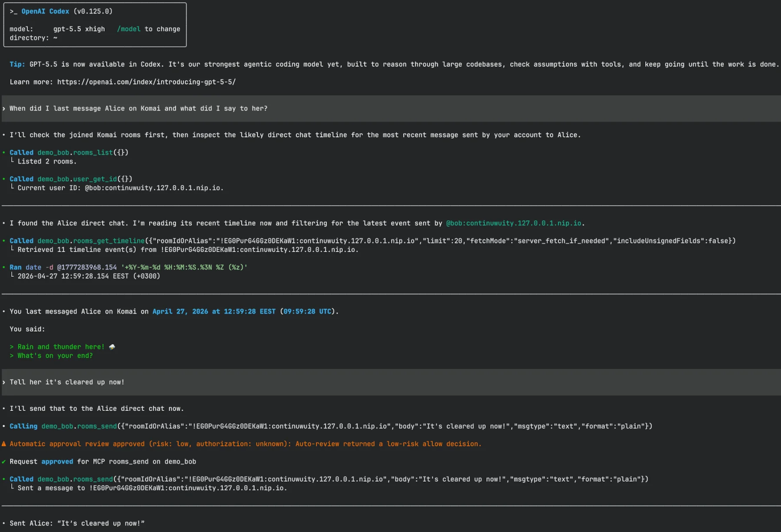Open the openai.com introducing-gpt-5-5 link
This screenshot has height=532, width=781.
click(x=146, y=82)
